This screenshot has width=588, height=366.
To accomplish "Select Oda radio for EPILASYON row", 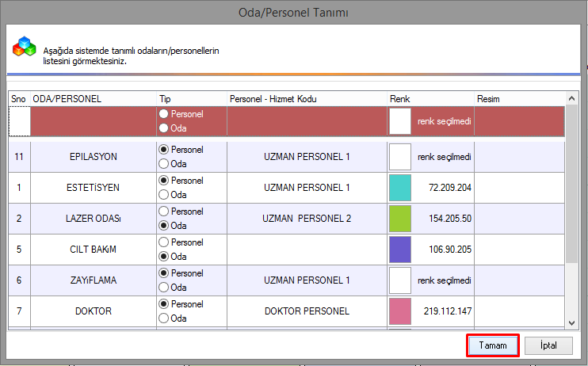I will pyautogui.click(x=164, y=164).
